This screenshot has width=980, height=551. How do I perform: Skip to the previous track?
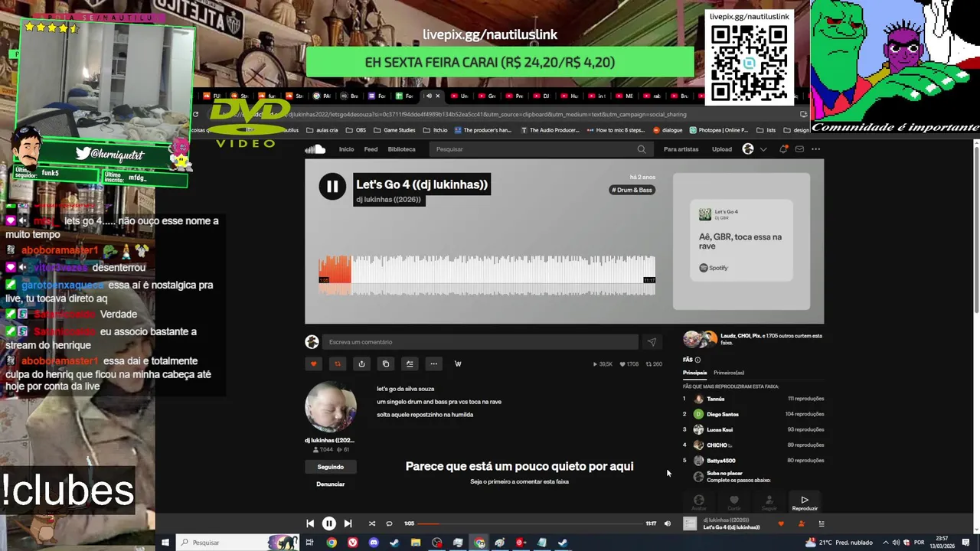click(x=310, y=523)
